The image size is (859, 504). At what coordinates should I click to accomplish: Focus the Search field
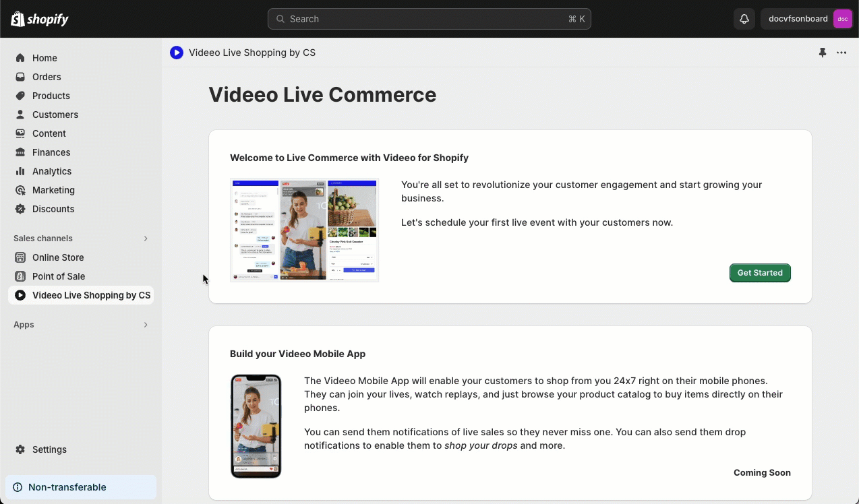pos(429,19)
